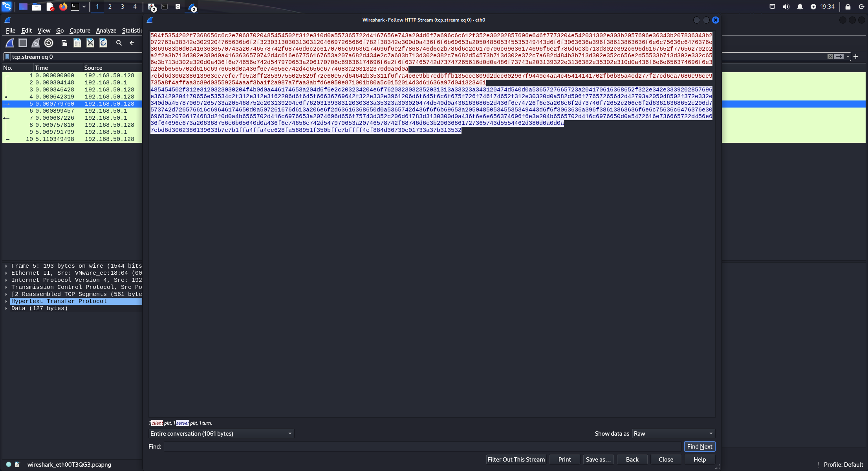This screenshot has height=471, width=868.
Task: Open the conversation direction dropdown
Action: coord(221,434)
